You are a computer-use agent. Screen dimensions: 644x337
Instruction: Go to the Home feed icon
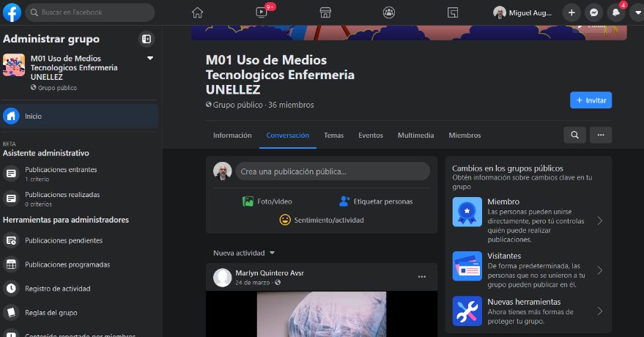(x=197, y=12)
